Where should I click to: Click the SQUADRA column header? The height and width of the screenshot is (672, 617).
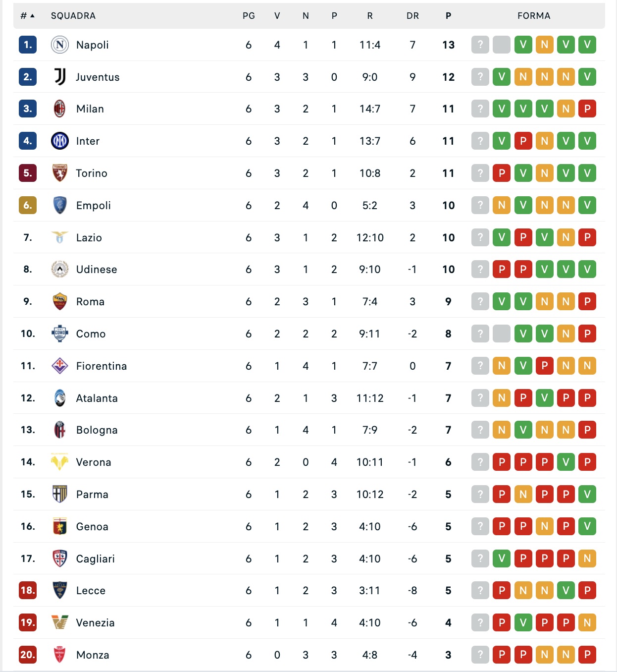[73, 16]
